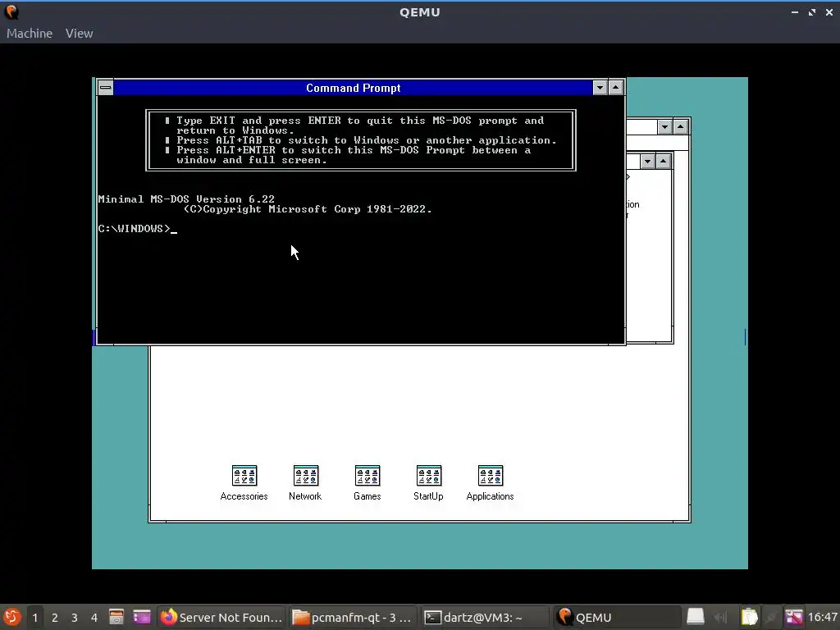840x630 pixels.
Task: Click the clipboard tray icon
Action: (750, 617)
